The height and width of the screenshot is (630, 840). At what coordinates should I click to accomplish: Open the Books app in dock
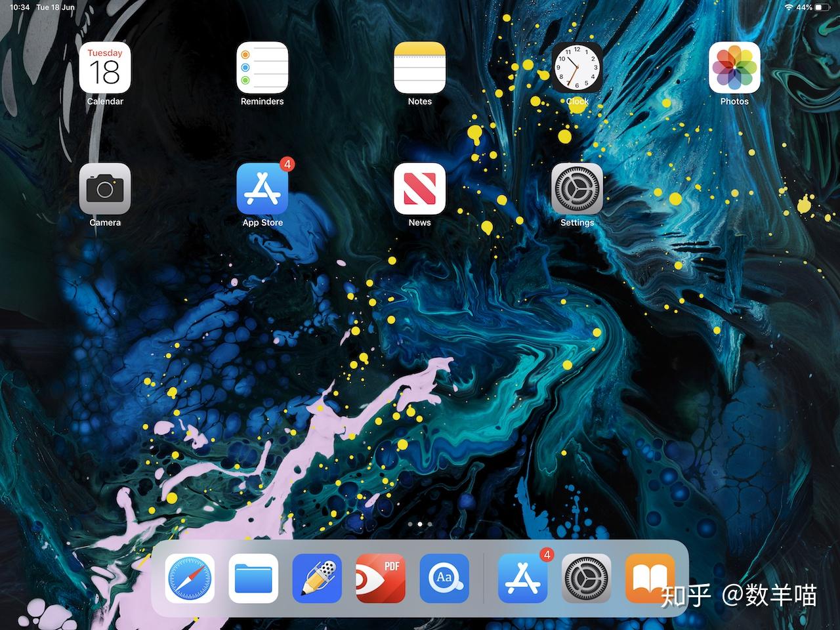pos(650,578)
